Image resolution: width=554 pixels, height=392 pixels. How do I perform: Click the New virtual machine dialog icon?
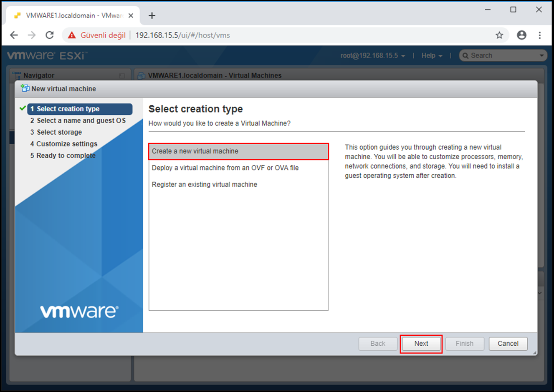(25, 88)
